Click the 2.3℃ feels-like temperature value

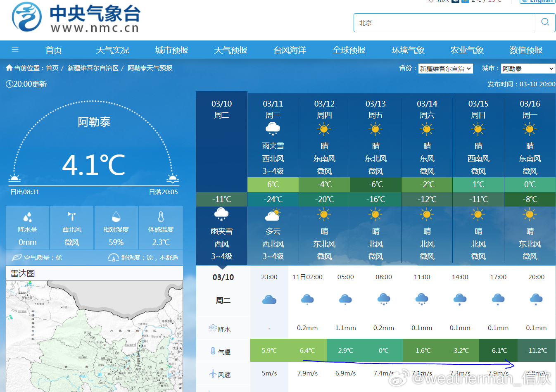pos(161,242)
